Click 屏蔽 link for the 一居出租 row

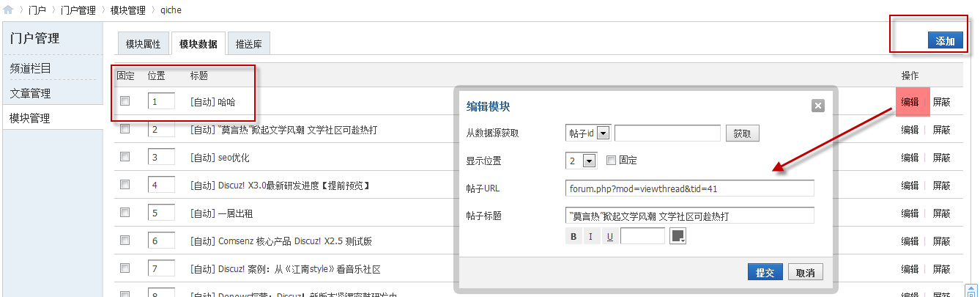[941, 213]
